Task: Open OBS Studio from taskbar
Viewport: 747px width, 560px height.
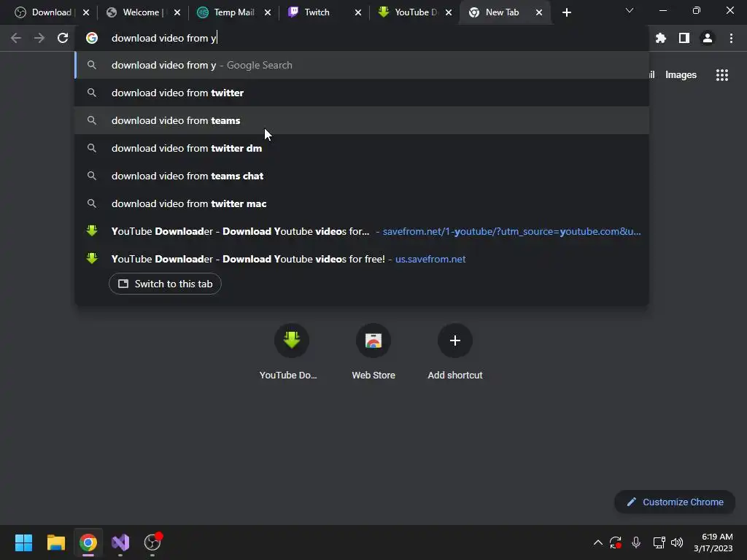Action: [152, 542]
